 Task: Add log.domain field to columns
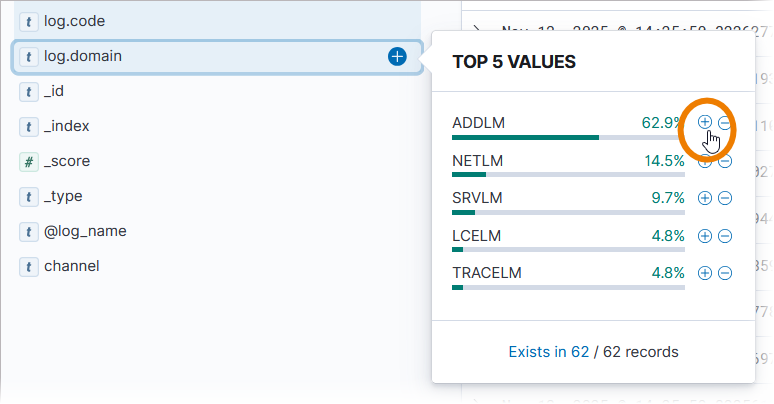tap(397, 57)
